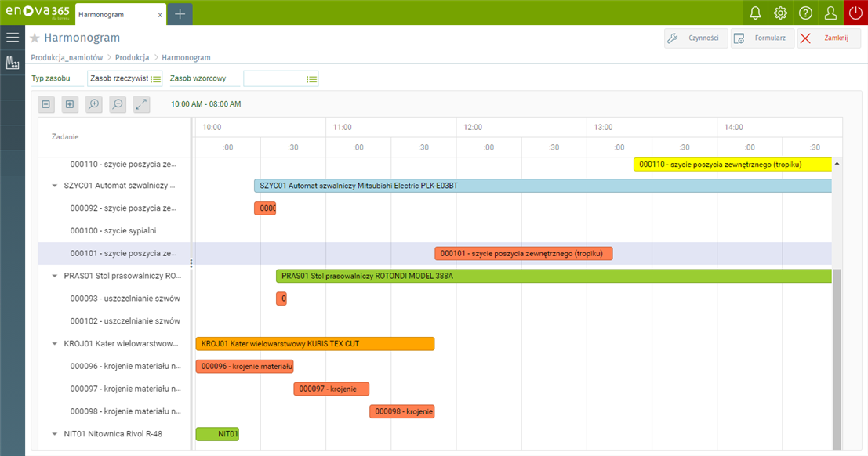
Task: Open the production module sidebar icon
Action: point(13,63)
